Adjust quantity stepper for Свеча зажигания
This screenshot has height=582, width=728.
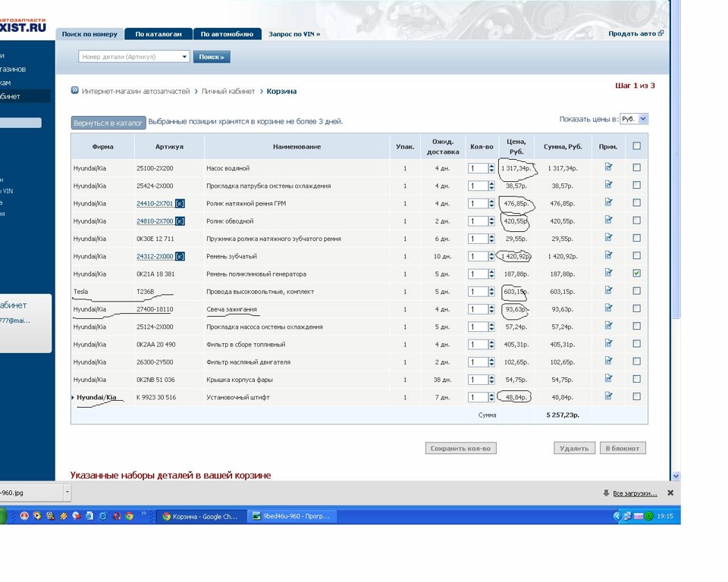coord(491,309)
